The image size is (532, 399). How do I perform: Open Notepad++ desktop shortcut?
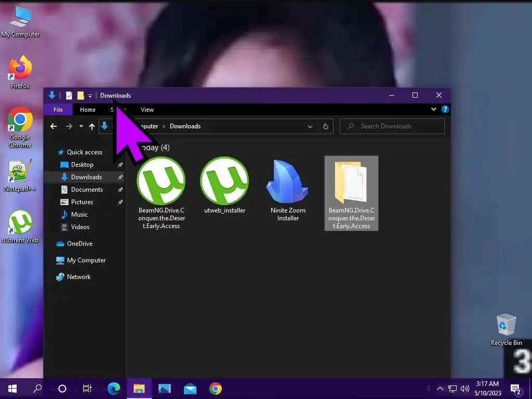[20, 176]
